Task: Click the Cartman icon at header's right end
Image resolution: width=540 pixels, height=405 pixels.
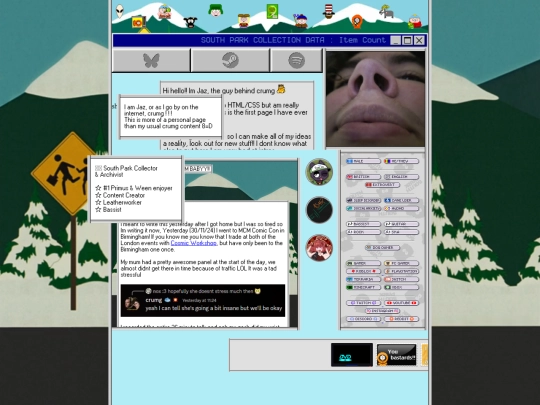Action: pos(415,21)
